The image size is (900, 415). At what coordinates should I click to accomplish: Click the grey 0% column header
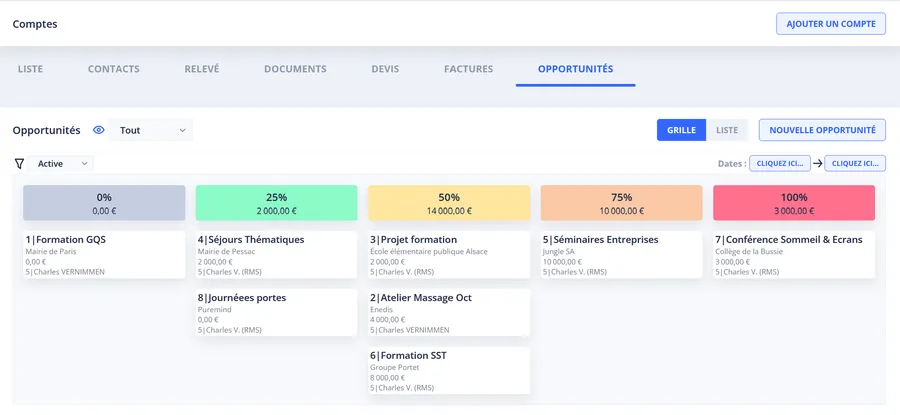tap(104, 203)
